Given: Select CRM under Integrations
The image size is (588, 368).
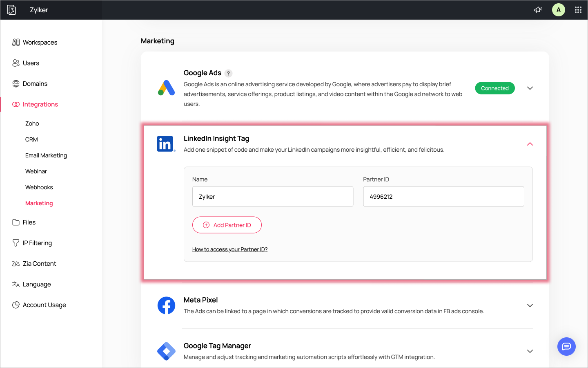Looking at the screenshot, I should [31, 139].
